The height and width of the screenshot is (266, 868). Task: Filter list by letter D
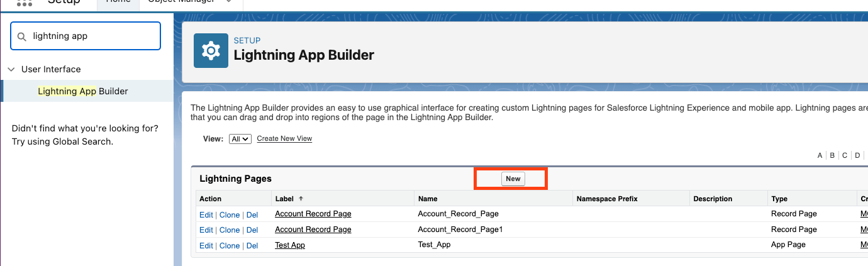coord(857,155)
